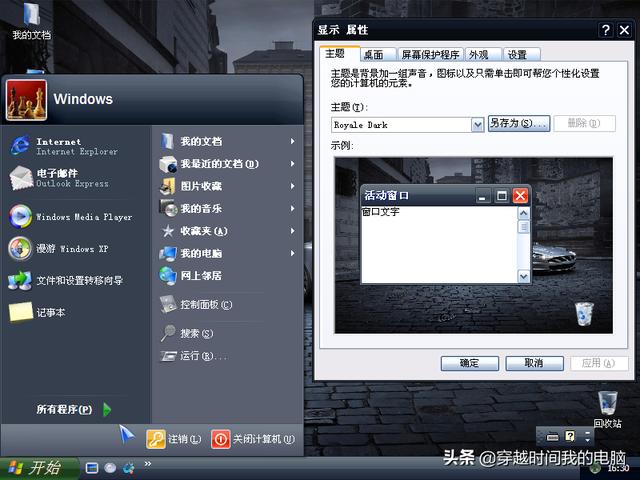The width and height of the screenshot is (640, 480).
Task: Switch to 屏幕保护程序 tab
Action: click(431, 55)
